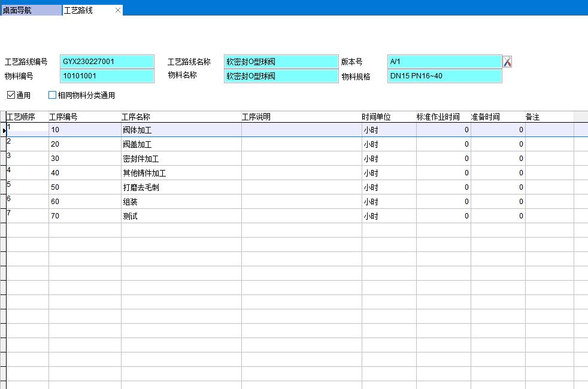Sort by the 工序编号 column header

click(x=84, y=117)
